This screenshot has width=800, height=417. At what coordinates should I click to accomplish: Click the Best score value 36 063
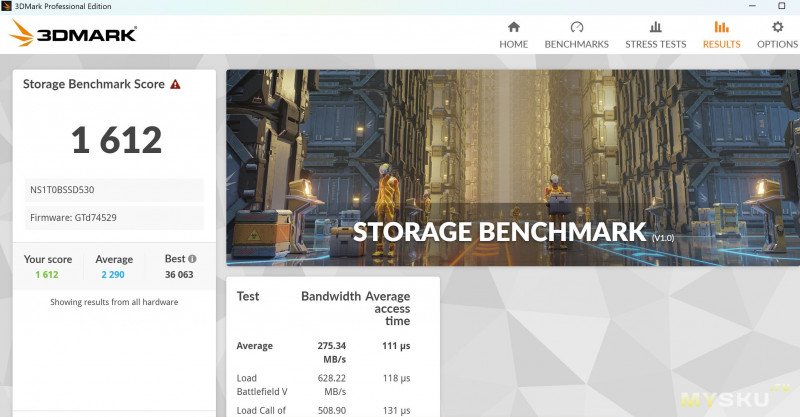[x=179, y=274]
